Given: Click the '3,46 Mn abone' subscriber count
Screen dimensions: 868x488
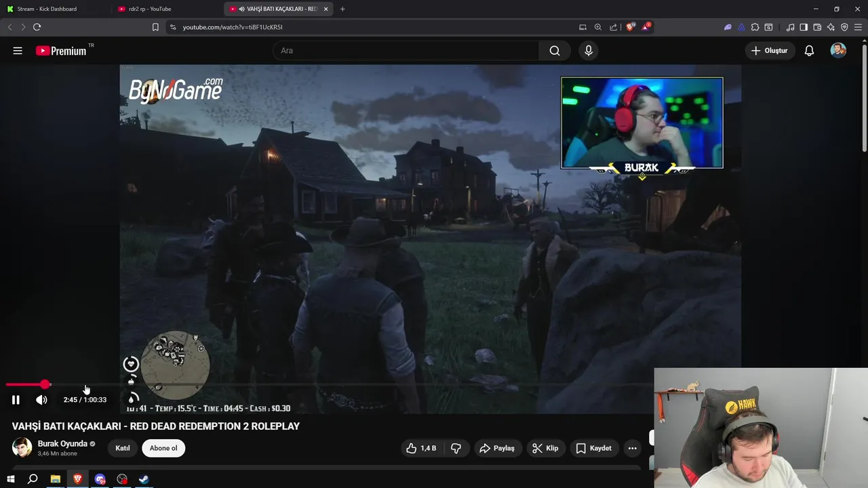Looking at the screenshot, I should coord(57,453).
